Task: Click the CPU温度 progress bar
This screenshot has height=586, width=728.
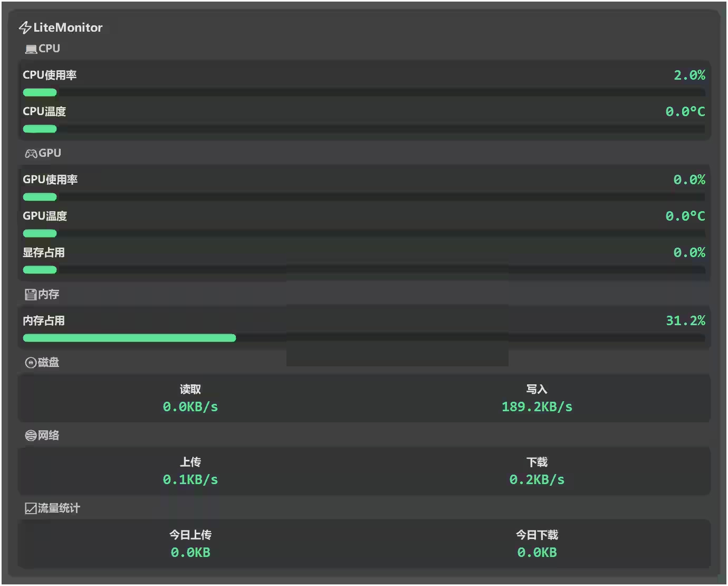Action: coord(364,129)
